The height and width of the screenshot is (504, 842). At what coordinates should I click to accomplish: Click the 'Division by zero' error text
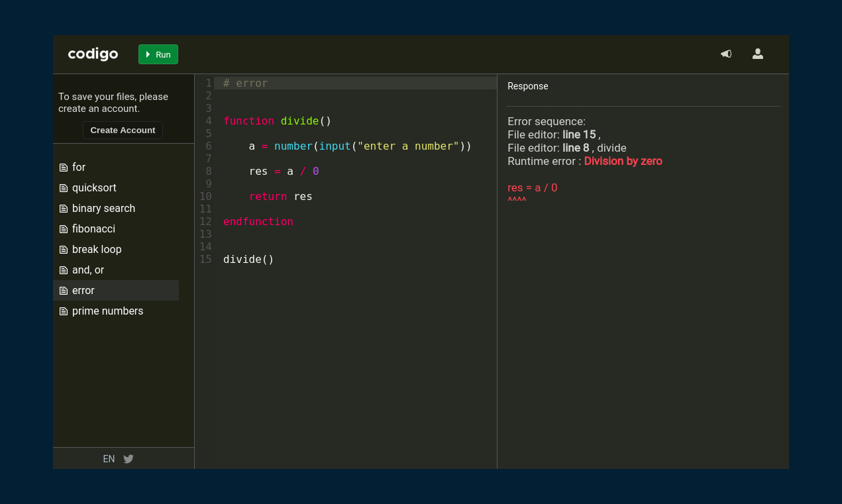coord(623,161)
